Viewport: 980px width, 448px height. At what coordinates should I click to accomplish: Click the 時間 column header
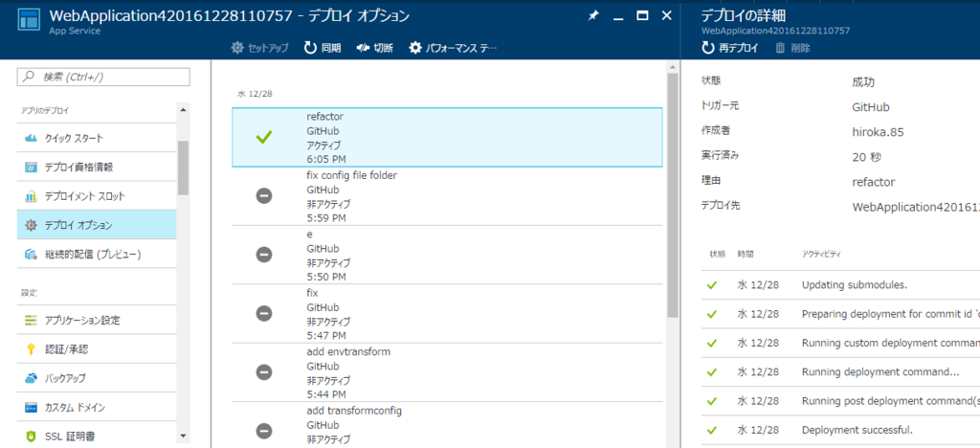click(745, 255)
